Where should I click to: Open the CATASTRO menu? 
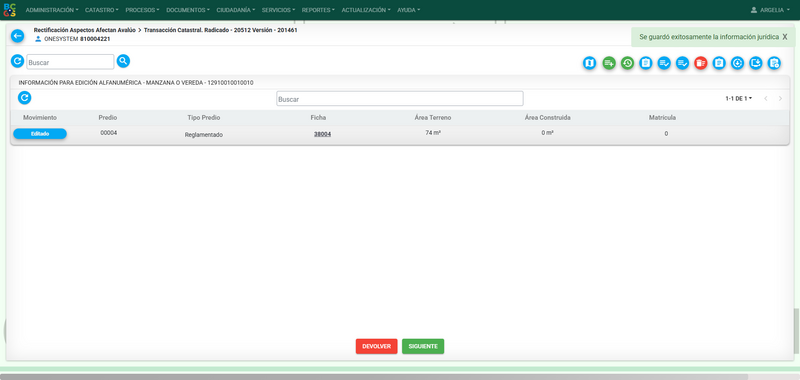coord(102,10)
